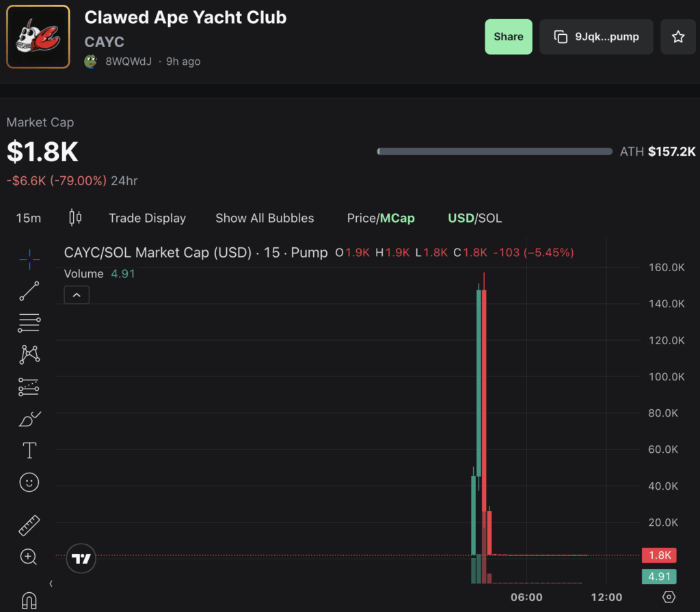Toggle Trade Display on the chart
Screen dimensions: 700x612
[x=147, y=218]
